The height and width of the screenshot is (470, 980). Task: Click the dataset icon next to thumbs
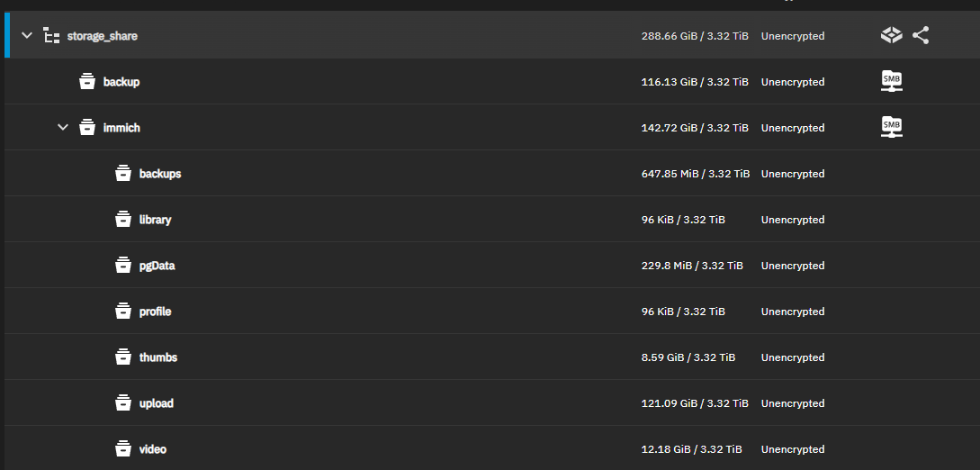[x=123, y=357]
